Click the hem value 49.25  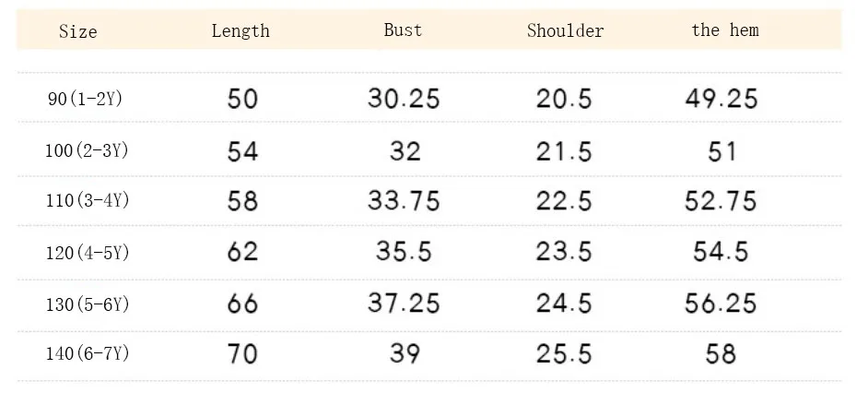click(x=721, y=100)
